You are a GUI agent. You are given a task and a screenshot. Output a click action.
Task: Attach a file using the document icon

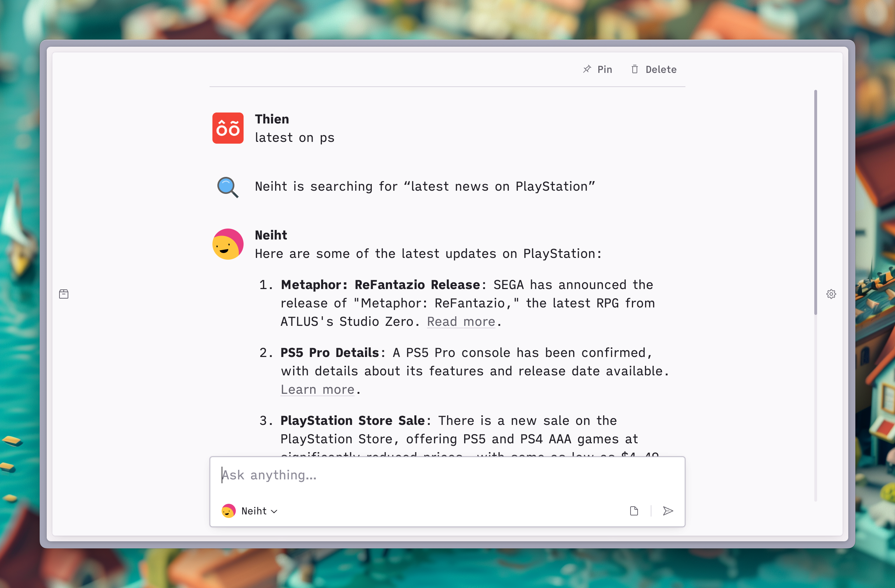pos(634,511)
